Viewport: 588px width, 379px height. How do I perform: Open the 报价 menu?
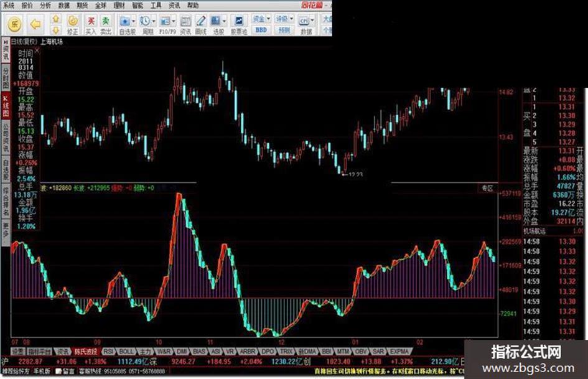(x=27, y=5)
